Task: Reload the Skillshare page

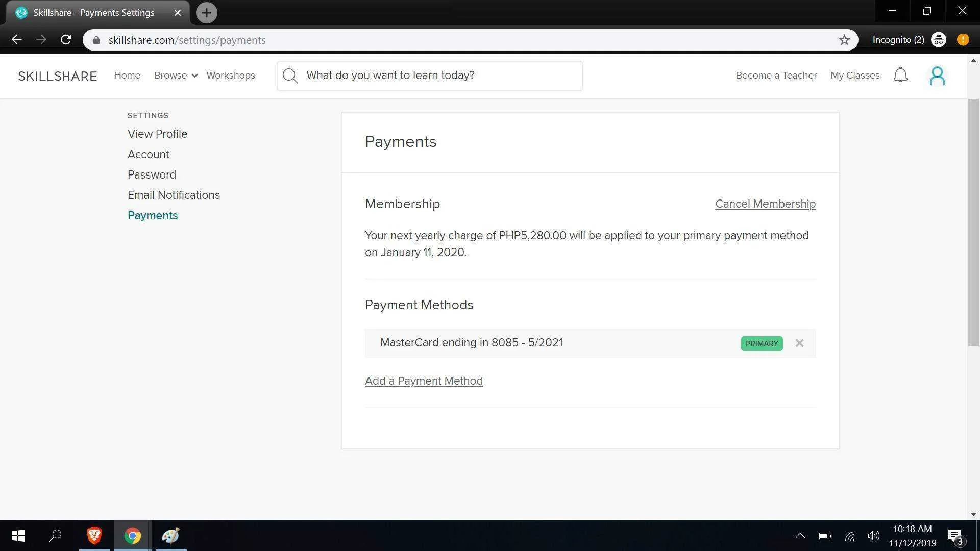Action: pyautogui.click(x=66, y=40)
